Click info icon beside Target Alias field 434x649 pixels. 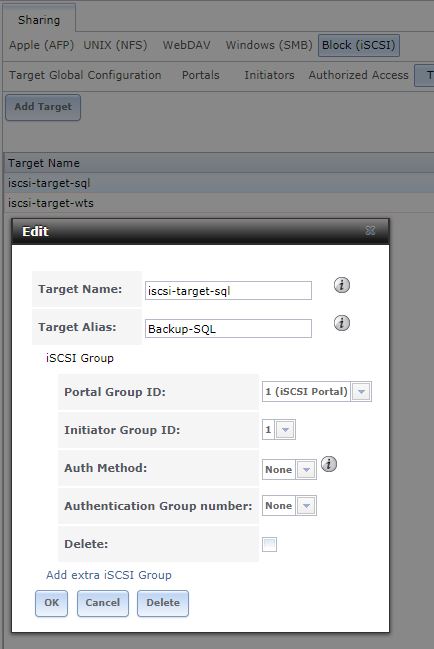[x=342, y=323]
